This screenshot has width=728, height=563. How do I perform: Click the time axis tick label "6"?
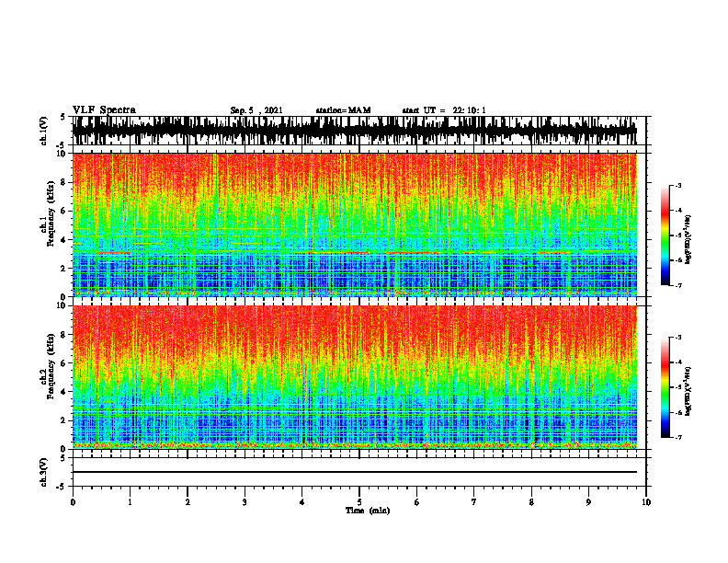pyautogui.click(x=417, y=502)
